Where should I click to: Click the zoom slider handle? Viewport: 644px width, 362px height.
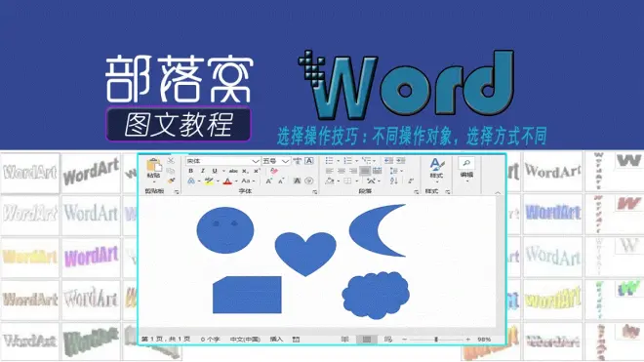point(436,339)
